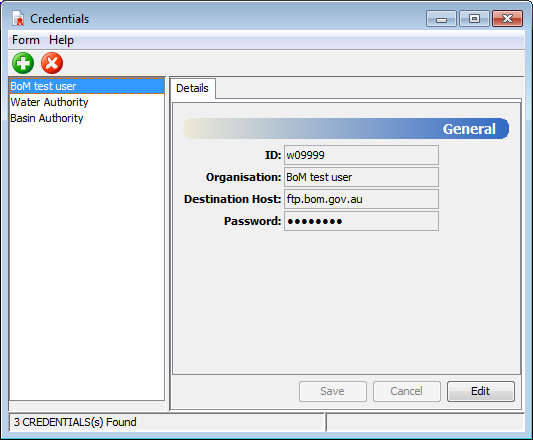Viewport: 533px width, 440px height.
Task: Click the Destination Host field
Action: click(361, 199)
